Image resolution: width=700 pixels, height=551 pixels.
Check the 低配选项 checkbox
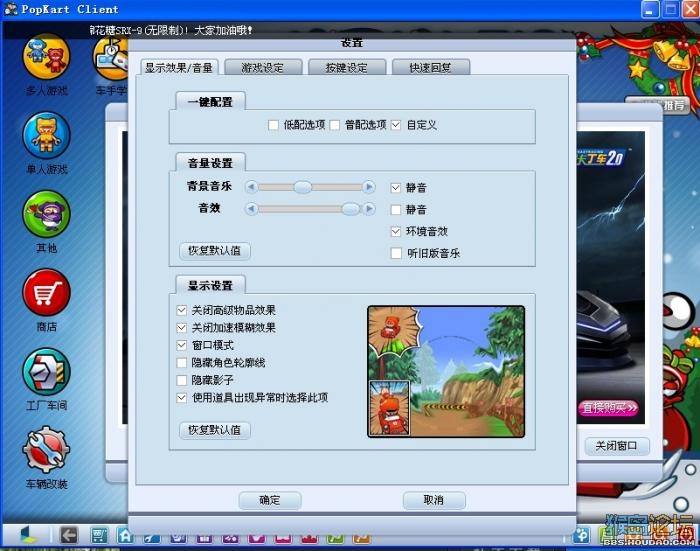[x=273, y=125]
